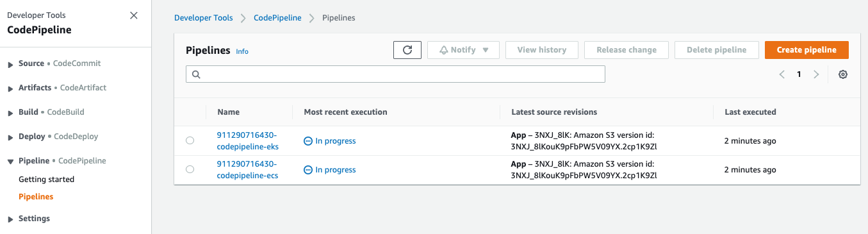Screen dimensions: 868x234
Task: Click the Latest source revisions column header
Action: pyautogui.click(x=554, y=112)
